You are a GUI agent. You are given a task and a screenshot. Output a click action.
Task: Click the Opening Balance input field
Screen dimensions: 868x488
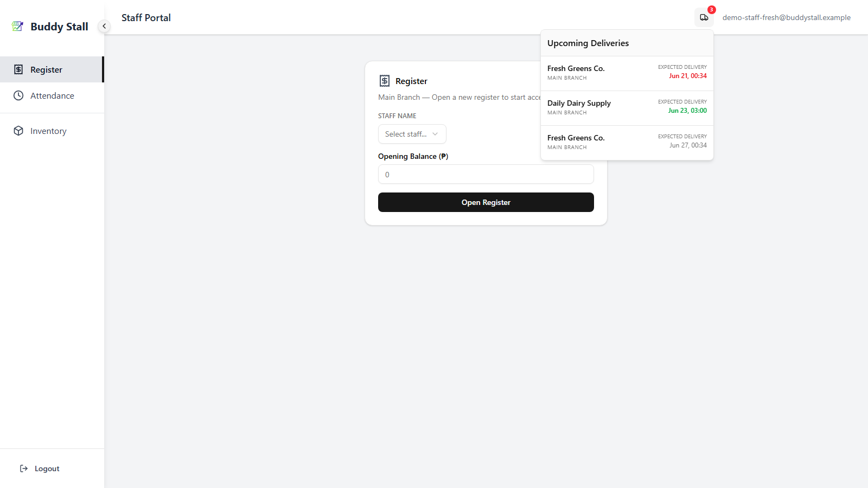pyautogui.click(x=486, y=174)
